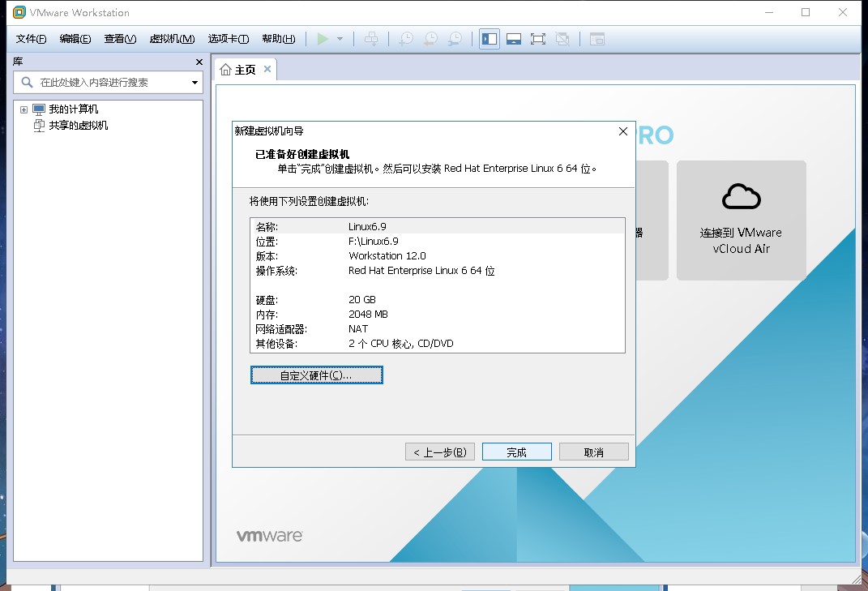868x591 pixels.
Task: Open the 查看(V) menu
Action: coord(120,39)
